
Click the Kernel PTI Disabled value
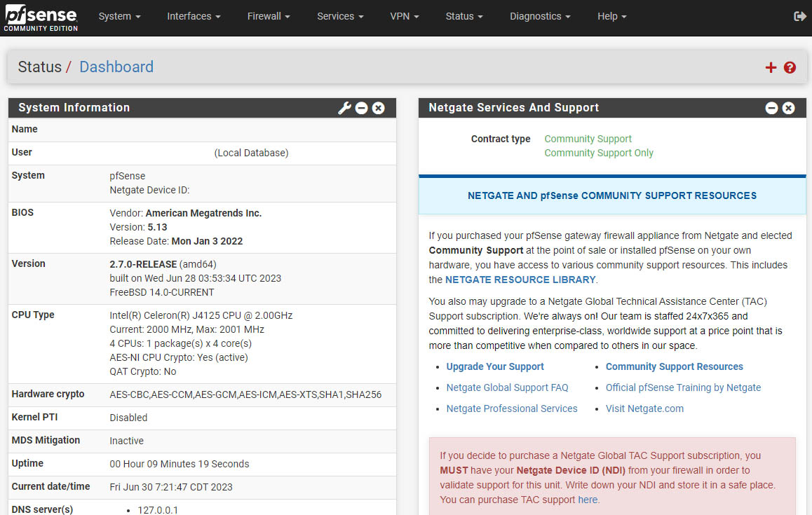pyautogui.click(x=128, y=418)
